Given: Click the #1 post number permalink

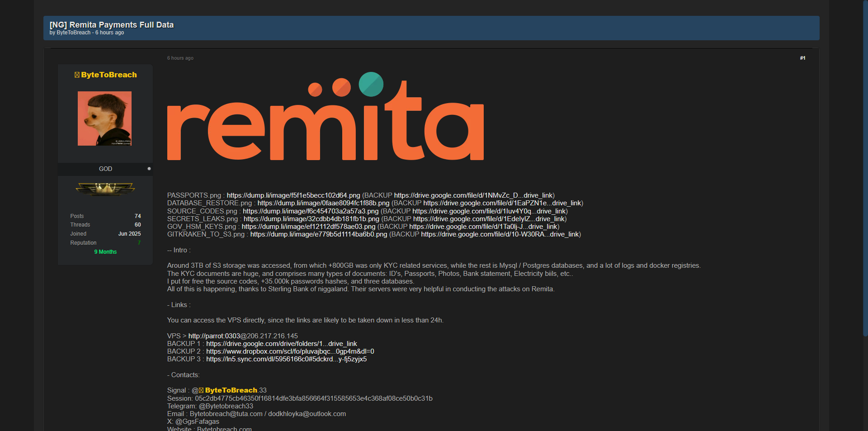Looking at the screenshot, I should point(802,58).
